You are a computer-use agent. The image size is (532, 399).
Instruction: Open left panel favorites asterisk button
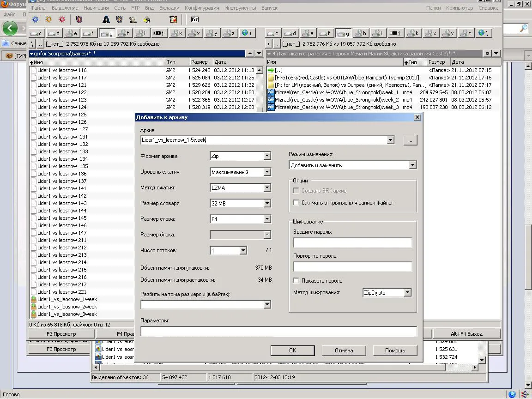tap(250, 53)
